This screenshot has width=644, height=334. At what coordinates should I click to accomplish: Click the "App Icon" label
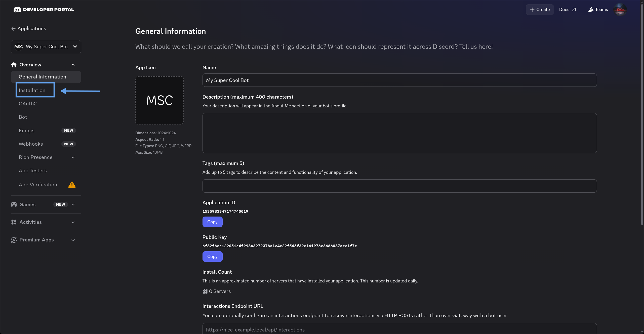[x=145, y=67]
